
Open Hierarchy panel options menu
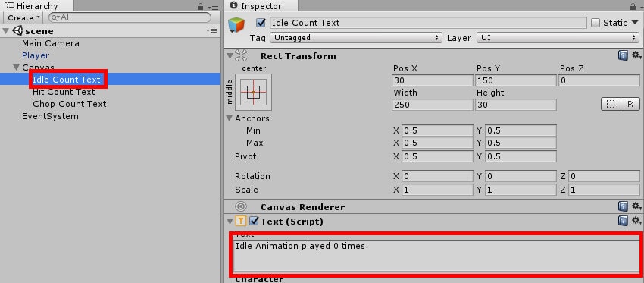pyautogui.click(x=213, y=7)
